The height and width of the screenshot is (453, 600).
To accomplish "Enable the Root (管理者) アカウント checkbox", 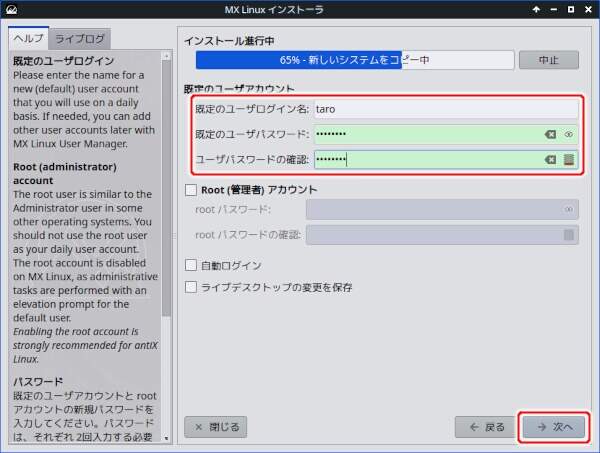I will (x=192, y=189).
